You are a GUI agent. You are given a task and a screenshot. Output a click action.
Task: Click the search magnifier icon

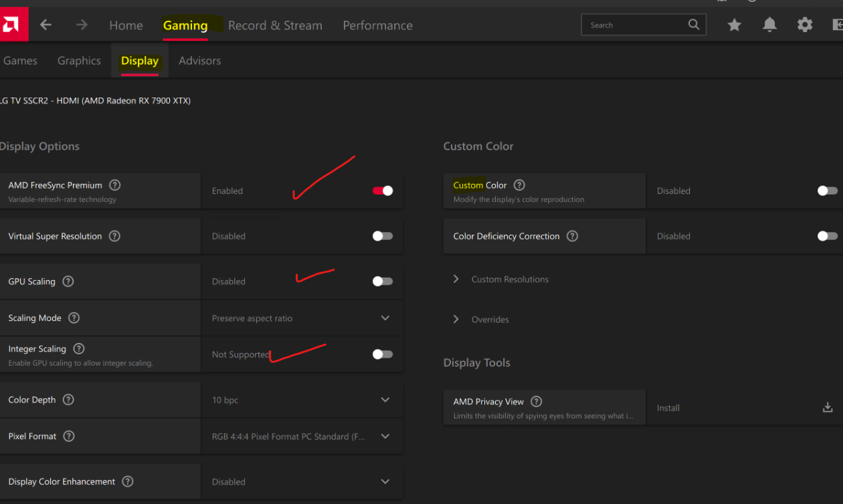point(693,24)
